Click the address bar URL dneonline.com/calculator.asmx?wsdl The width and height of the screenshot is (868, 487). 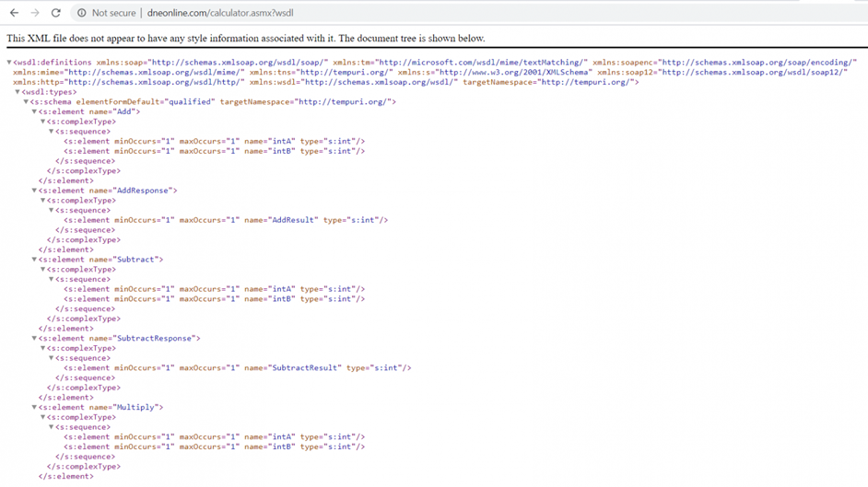(220, 13)
